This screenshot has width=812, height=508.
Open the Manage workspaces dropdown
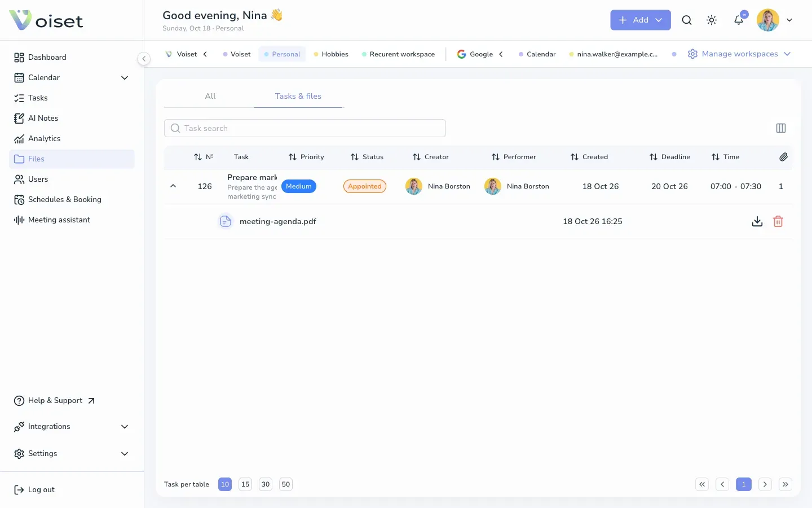pyautogui.click(x=739, y=54)
